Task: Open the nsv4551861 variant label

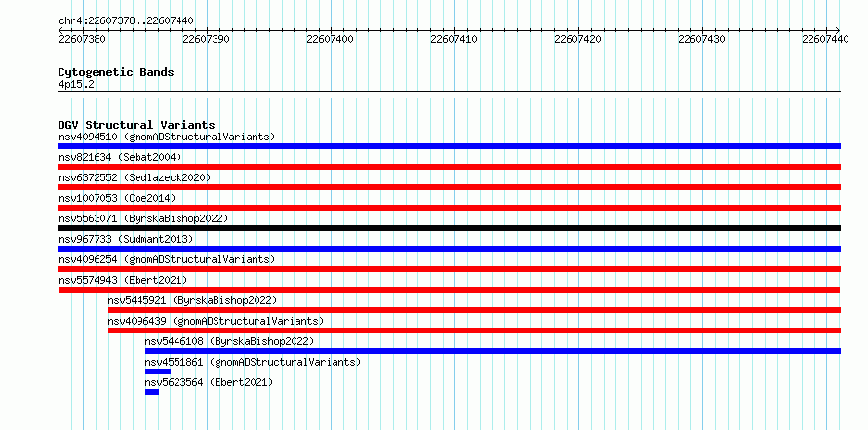Action: click(253, 362)
